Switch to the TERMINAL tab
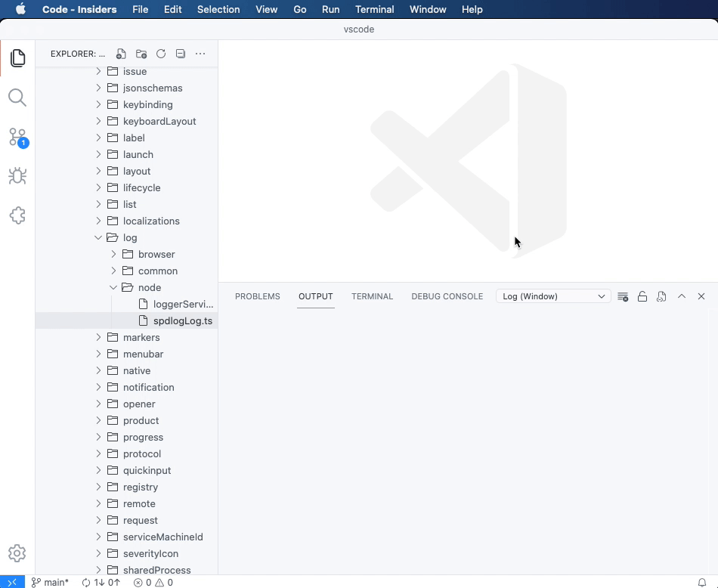This screenshot has height=588, width=718. [x=373, y=296]
